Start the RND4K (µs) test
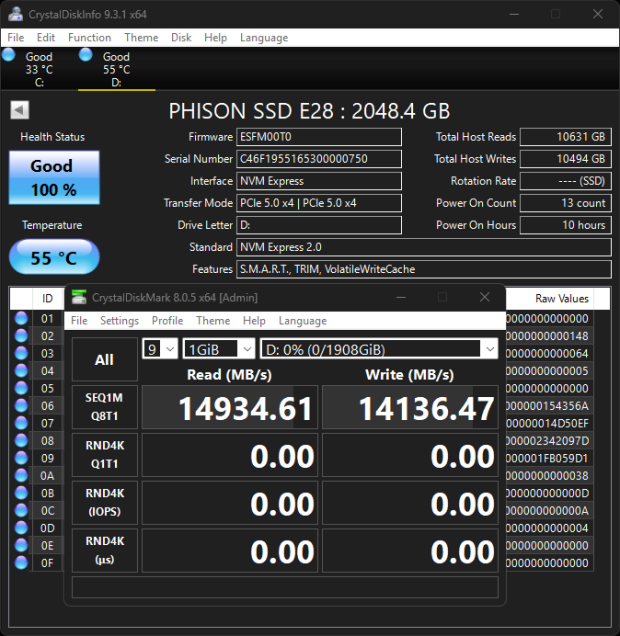The height and width of the screenshot is (636, 620). click(105, 550)
